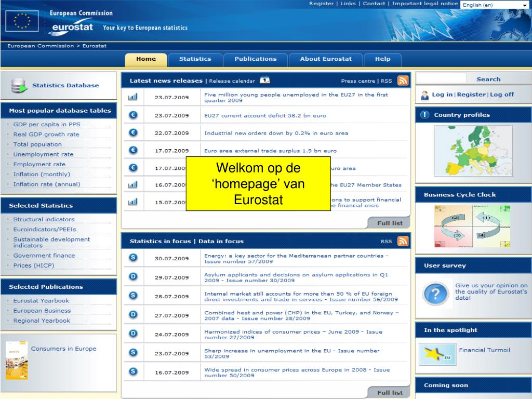Screen dimensions: 532x399
Task: Click Eurostat breadcrumb link
Action: (95, 46)
